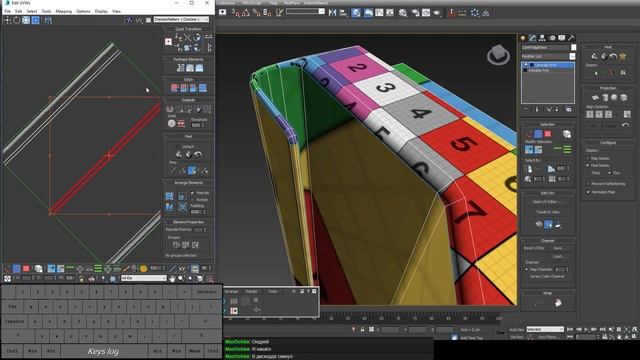Select the Move tool in UV editor toolbar
Screen dimensions: 640x360
tap(7, 20)
